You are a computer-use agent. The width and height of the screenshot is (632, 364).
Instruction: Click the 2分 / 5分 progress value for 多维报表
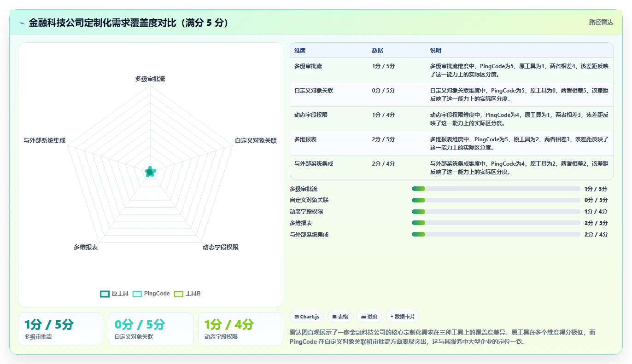[596, 223]
